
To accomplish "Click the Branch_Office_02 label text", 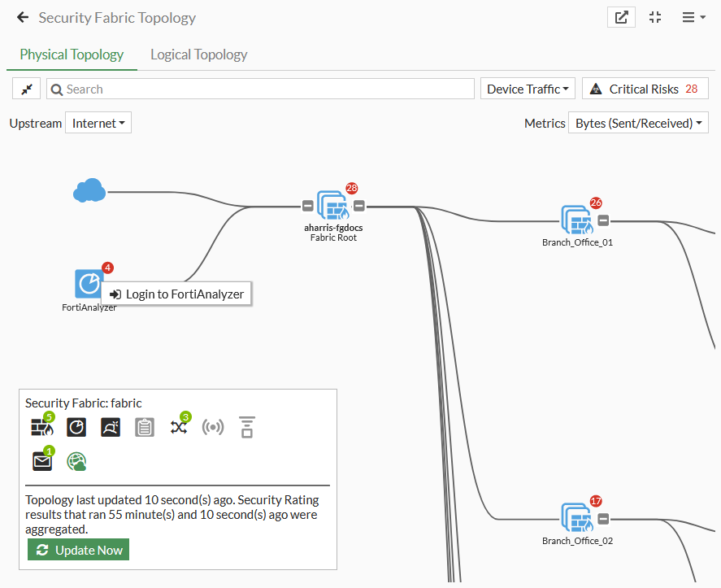I will 577,541.
